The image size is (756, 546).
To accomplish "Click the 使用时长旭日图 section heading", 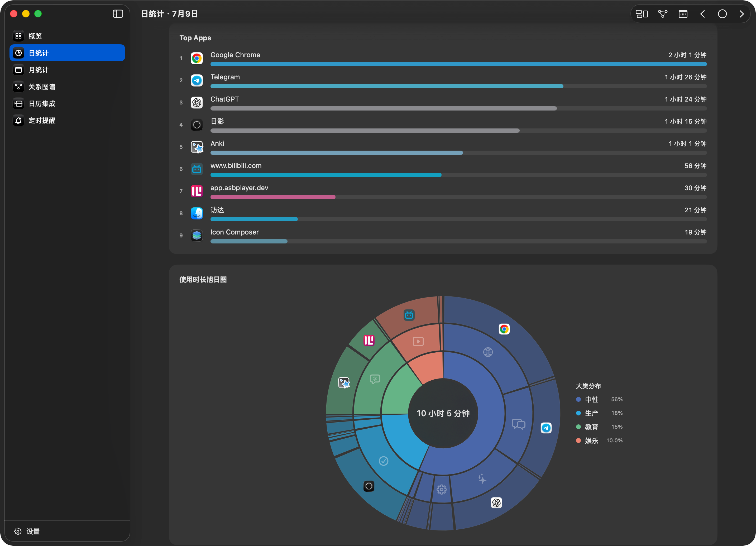I will click(x=203, y=280).
